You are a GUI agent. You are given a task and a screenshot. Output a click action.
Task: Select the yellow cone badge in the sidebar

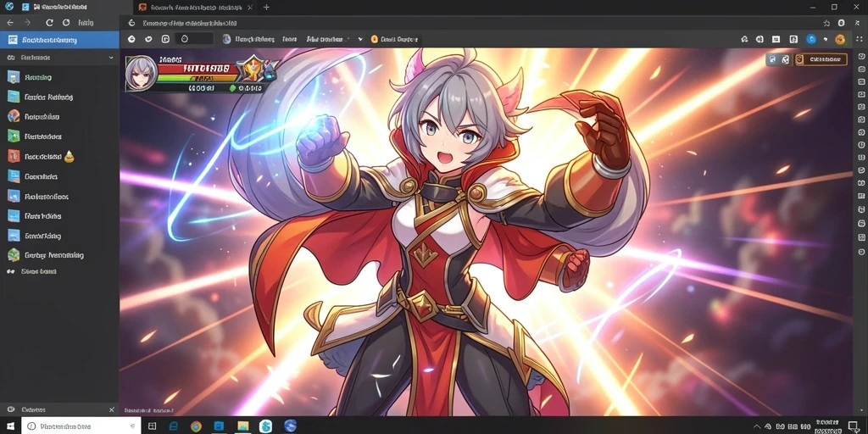pyautogui.click(x=70, y=157)
